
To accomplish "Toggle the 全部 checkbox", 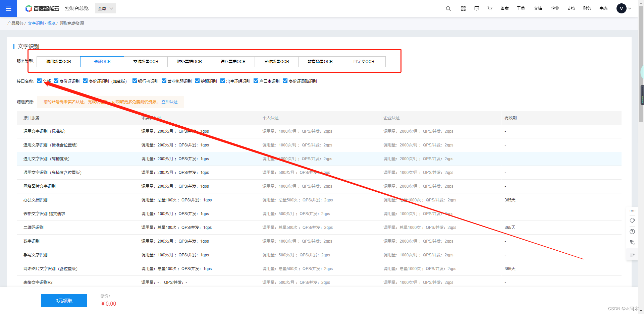I will click(39, 81).
